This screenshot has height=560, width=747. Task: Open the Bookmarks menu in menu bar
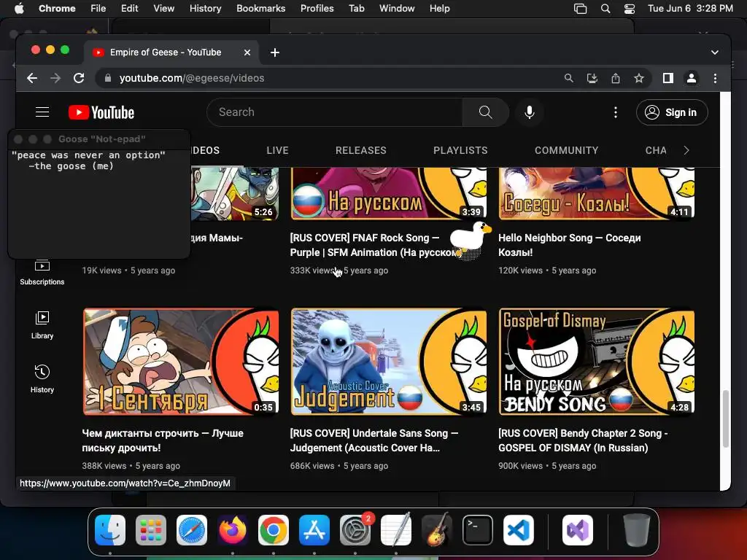(260, 9)
